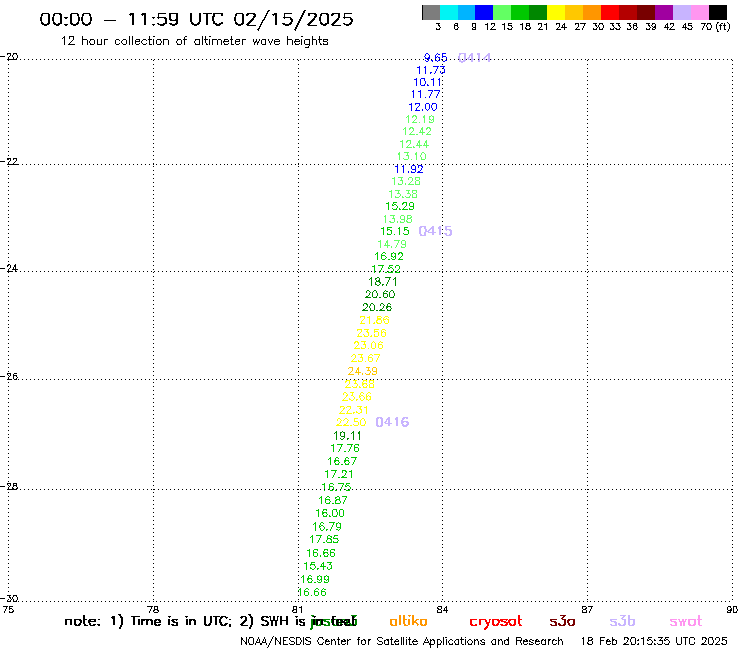Click the wave height value 13.38
This screenshot has height=650, width=740.
[403, 194]
